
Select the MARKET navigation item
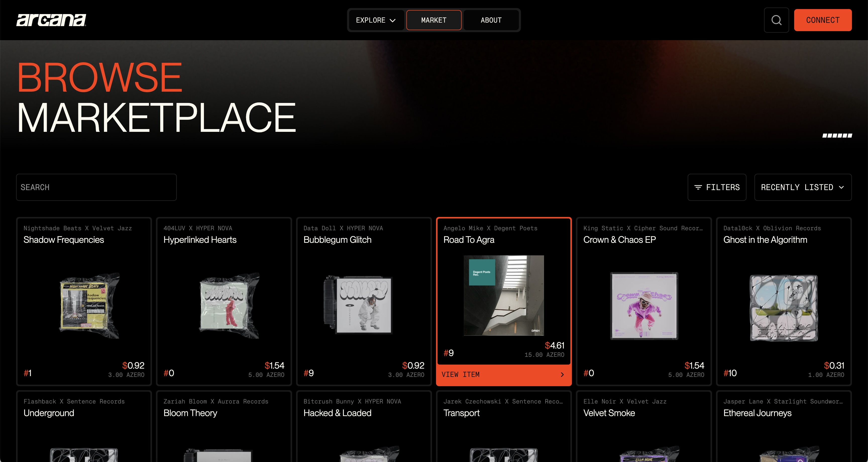(x=434, y=20)
